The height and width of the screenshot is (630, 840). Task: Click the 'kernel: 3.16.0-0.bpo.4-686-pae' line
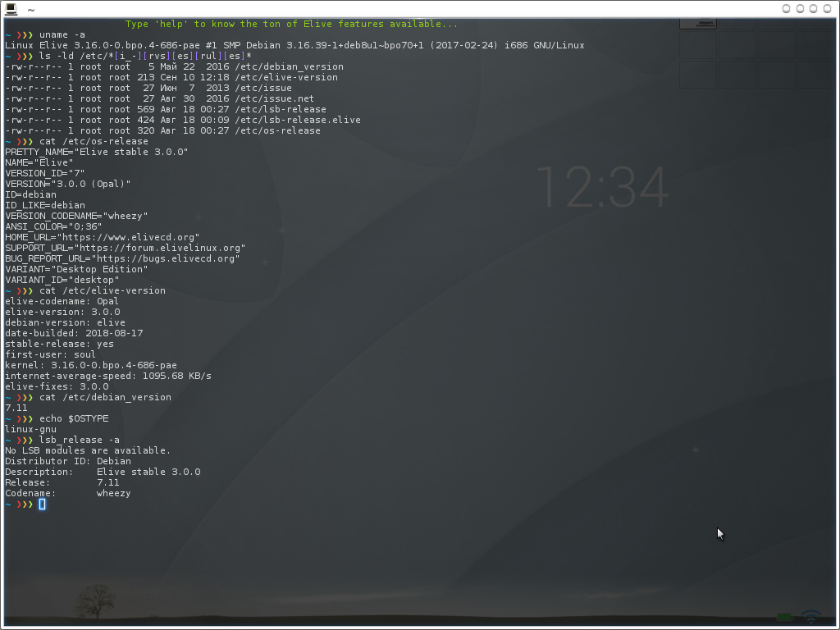[x=91, y=365]
